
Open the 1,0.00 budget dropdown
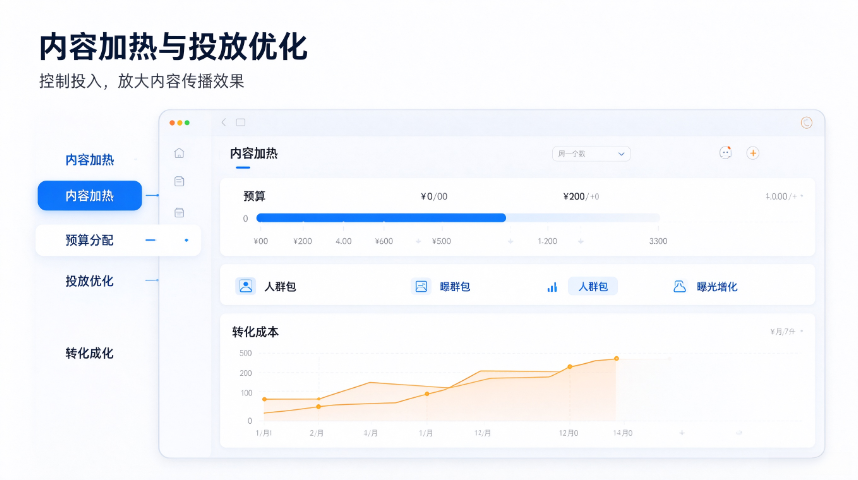[x=784, y=196]
